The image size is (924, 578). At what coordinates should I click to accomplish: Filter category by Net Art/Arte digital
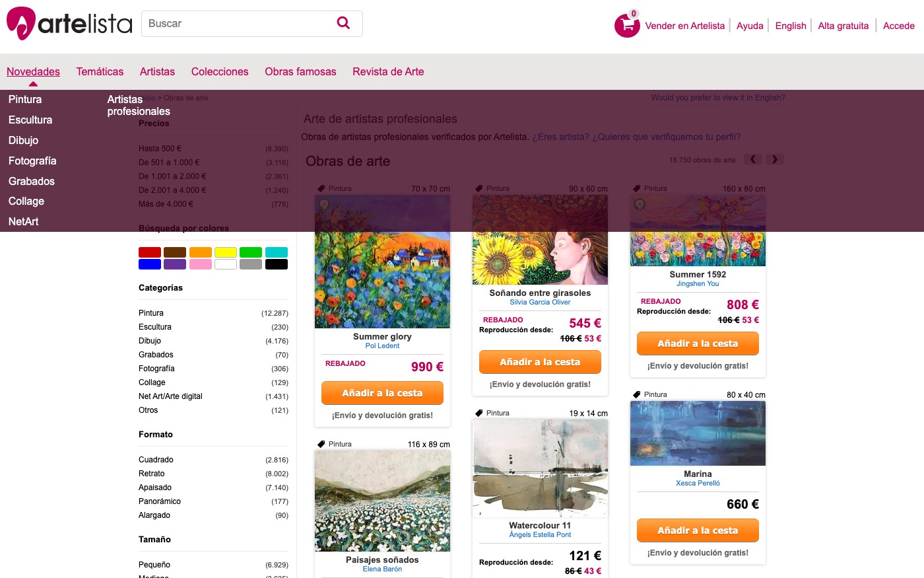[170, 396]
